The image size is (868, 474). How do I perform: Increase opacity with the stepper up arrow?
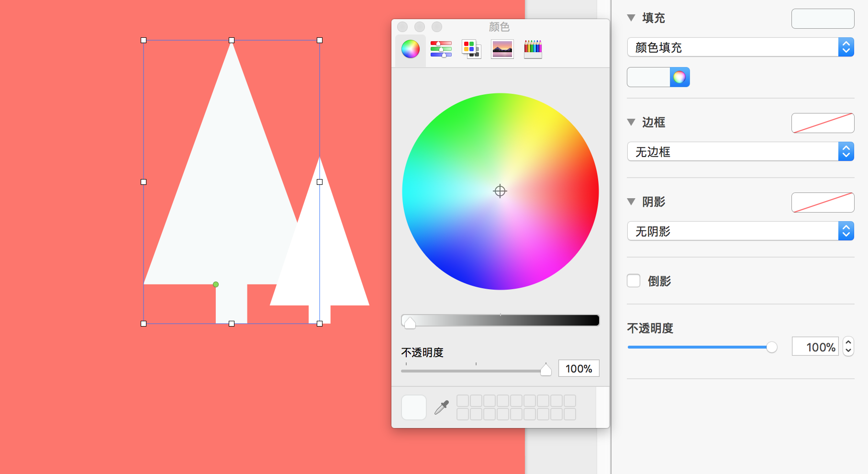coord(848,342)
